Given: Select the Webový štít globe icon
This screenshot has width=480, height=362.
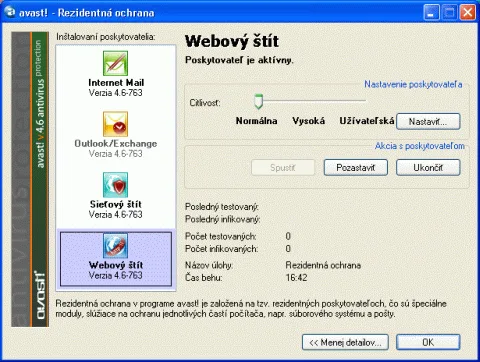Looking at the screenshot, I should pos(115,246).
